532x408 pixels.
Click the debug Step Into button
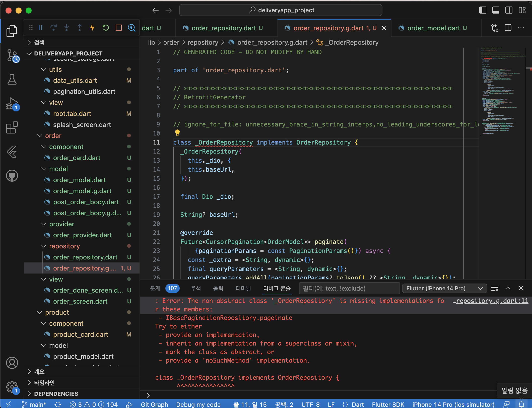[x=66, y=28]
